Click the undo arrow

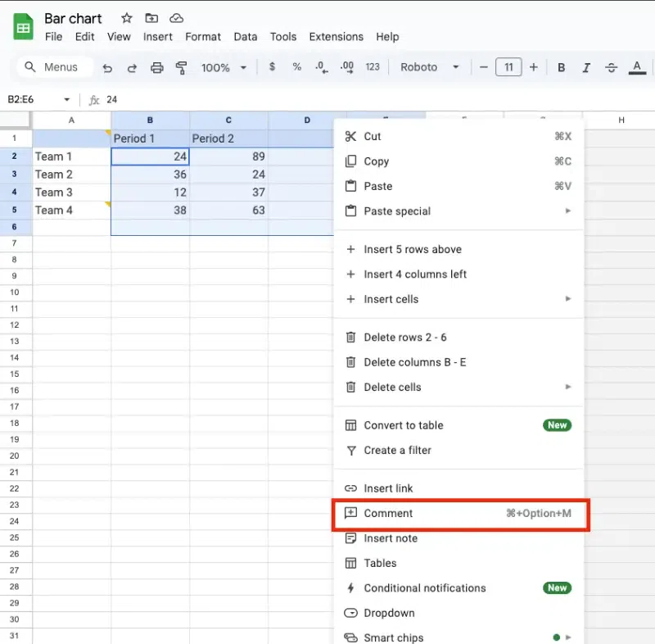[107, 67]
